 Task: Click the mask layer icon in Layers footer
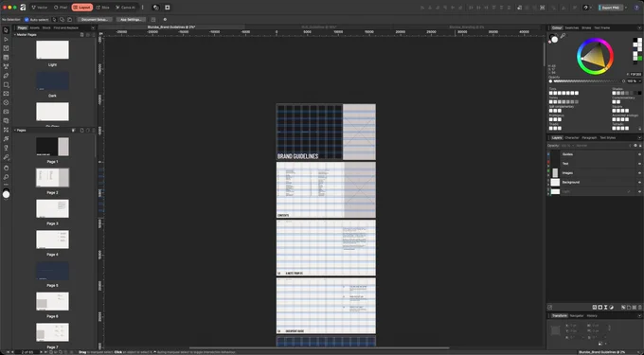(600, 308)
